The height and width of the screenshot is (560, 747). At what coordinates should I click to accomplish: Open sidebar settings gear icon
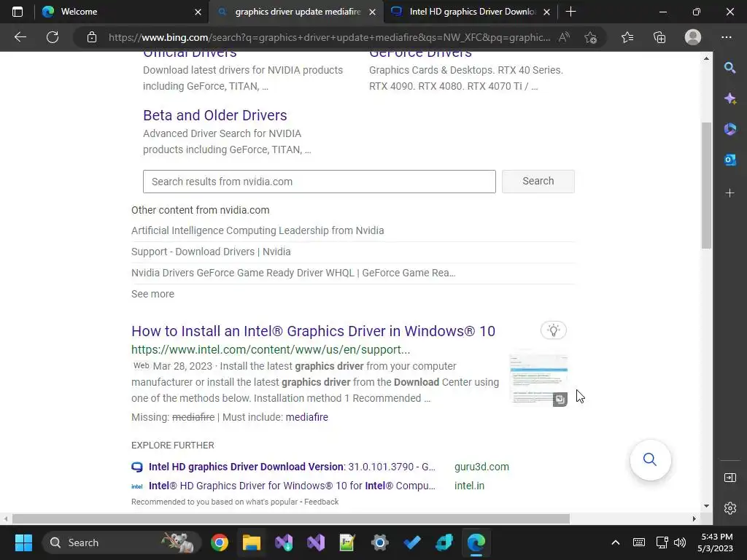click(x=729, y=508)
